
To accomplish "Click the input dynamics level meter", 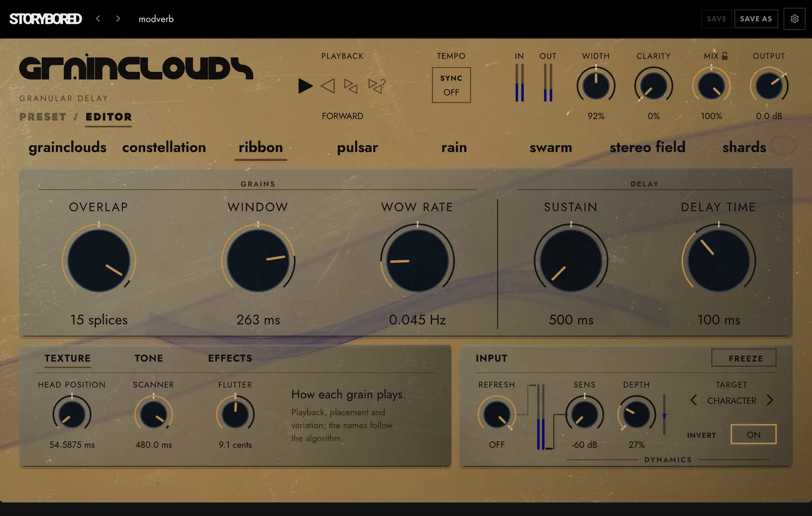I will click(x=541, y=417).
